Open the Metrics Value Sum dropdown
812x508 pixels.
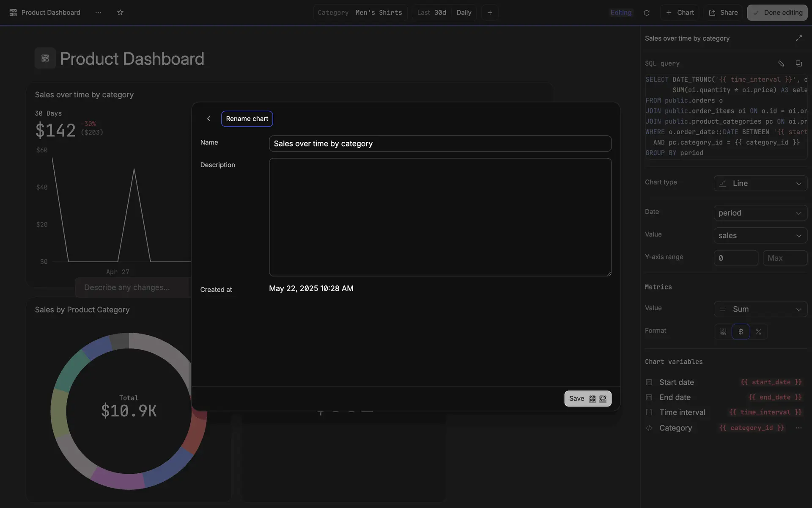point(760,309)
